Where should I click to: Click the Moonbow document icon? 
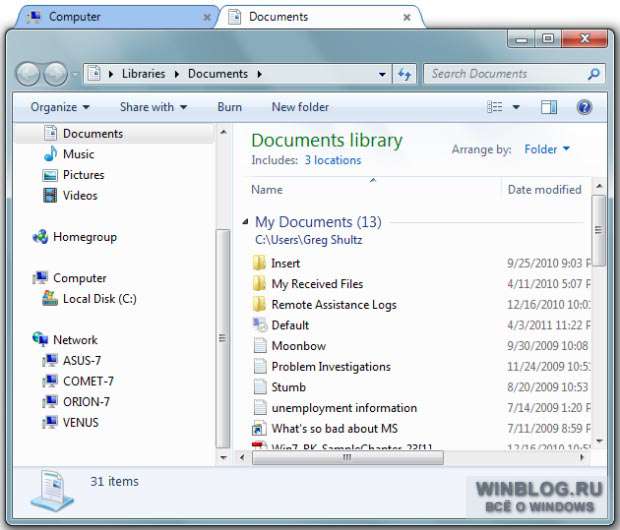260,345
